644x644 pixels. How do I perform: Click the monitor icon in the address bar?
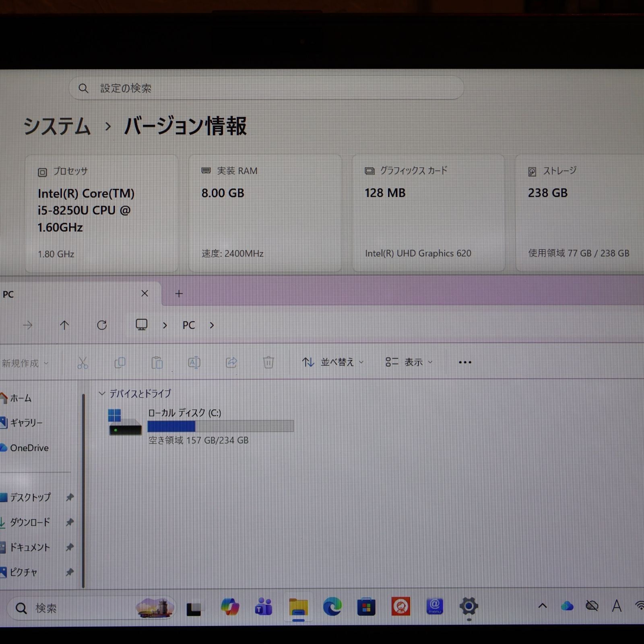pyautogui.click(x=141, y=324)
